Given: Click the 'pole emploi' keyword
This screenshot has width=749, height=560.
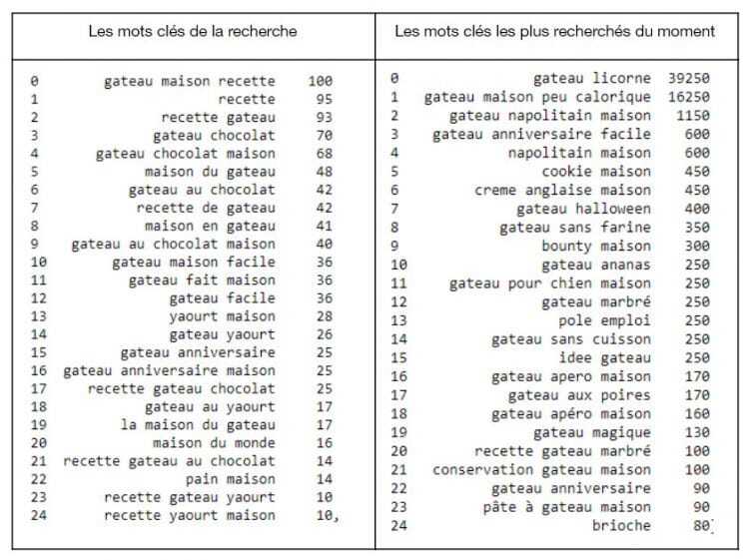Looking at the screenshot, I should (605, 320).
